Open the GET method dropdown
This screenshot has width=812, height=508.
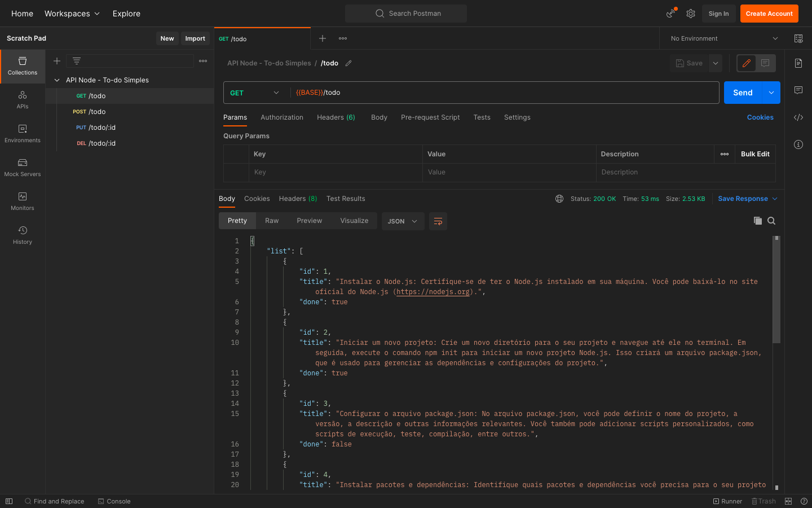click(255, 93)
